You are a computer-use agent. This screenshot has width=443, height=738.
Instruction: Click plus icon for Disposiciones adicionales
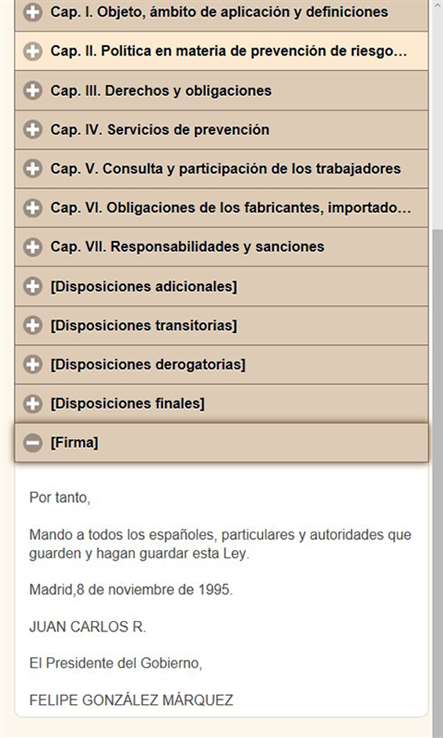[32, 286]
